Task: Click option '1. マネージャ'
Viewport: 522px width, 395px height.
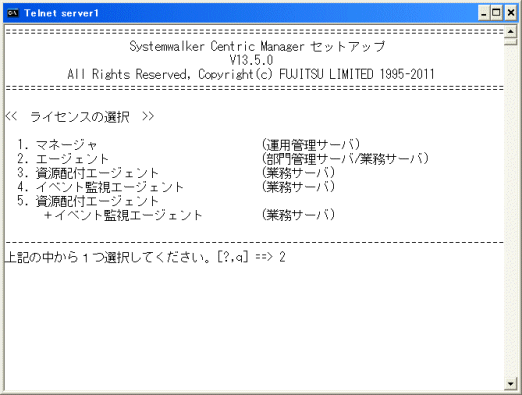Action: (x=57, y=145)
